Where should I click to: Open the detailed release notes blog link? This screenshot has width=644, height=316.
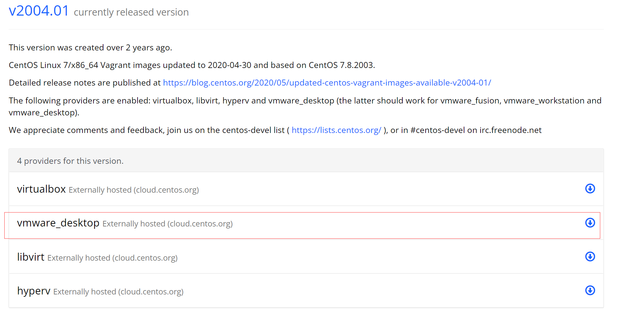327,83
